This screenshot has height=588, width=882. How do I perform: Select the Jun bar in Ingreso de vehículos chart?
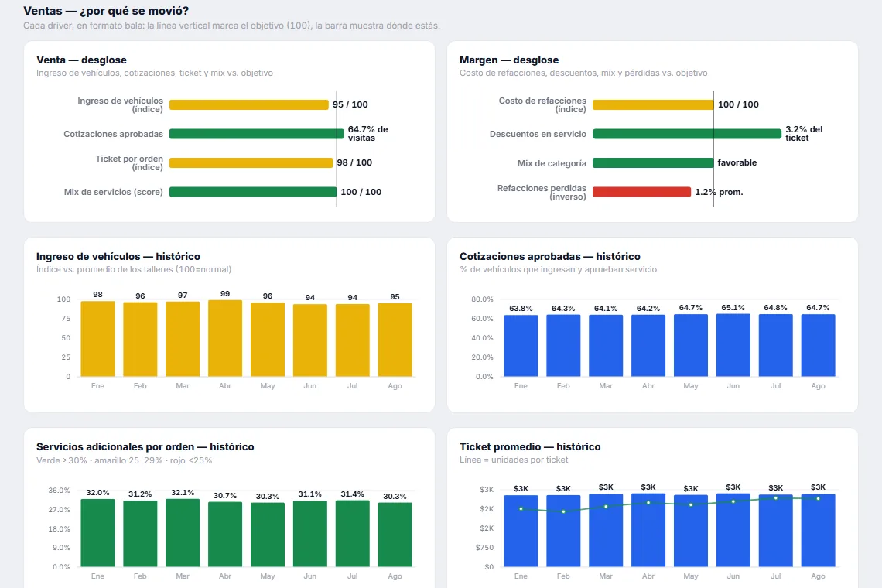coord(310,340)
